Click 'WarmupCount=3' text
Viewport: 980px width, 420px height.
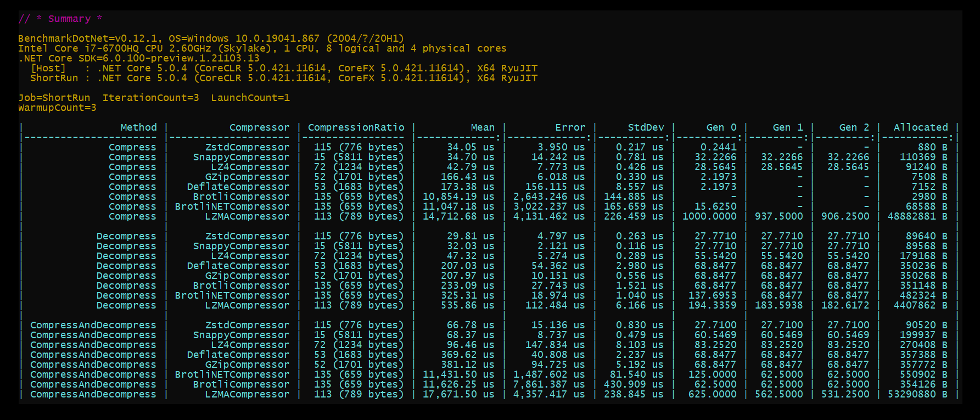click(57, 108)
